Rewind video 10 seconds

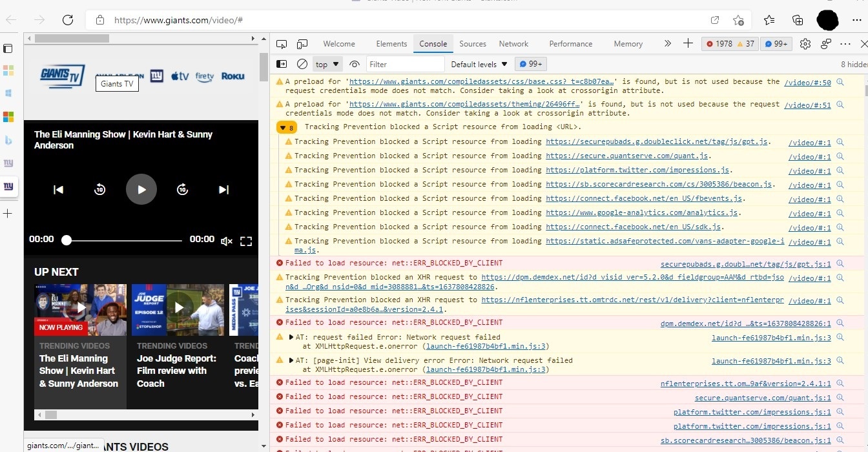[99, 189]
